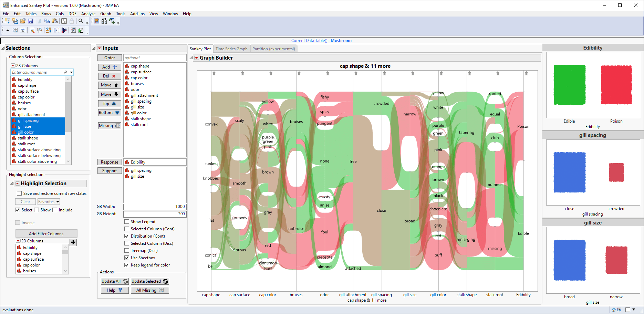Open the Analyze menu
644x314 pixels.
pos(88,14)
